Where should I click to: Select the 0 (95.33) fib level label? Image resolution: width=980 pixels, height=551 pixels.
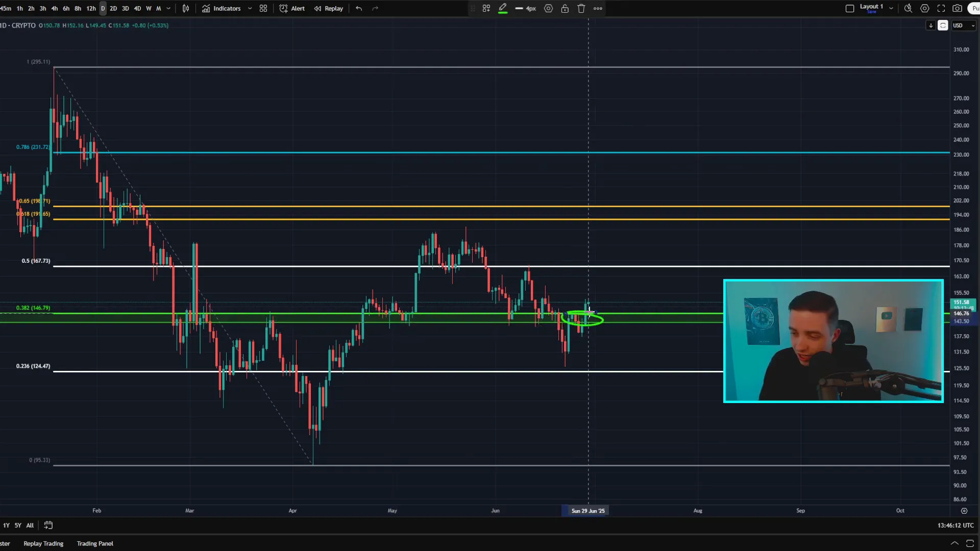click(x=39, y=460)
